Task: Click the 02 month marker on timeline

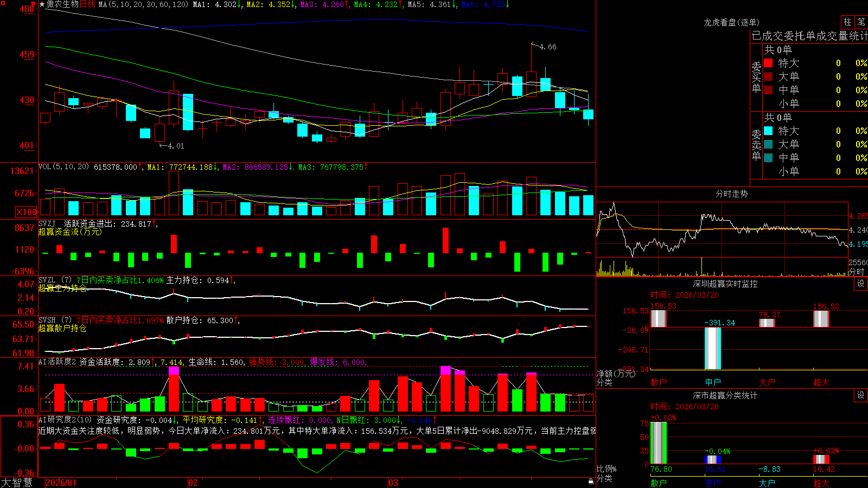Action: [x=193, y=483]
